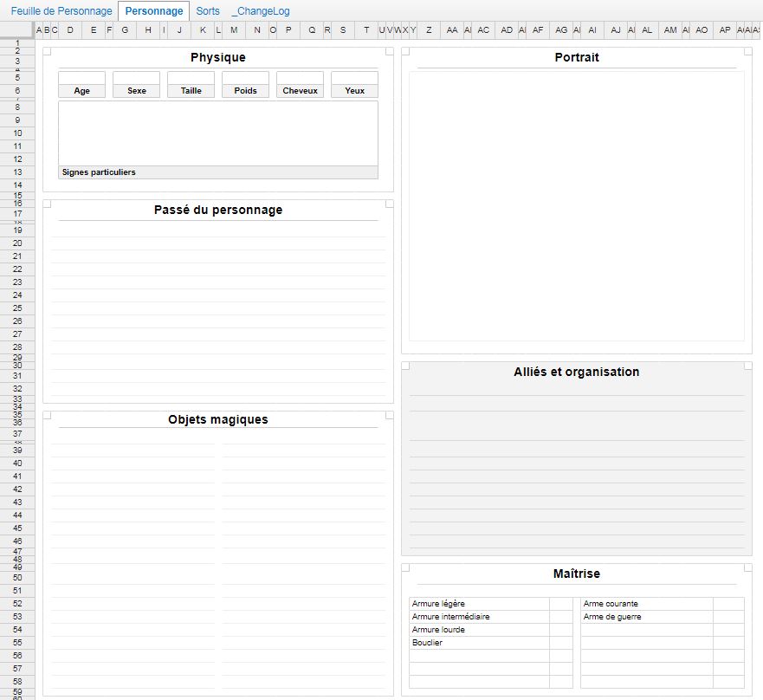Toggle the box beside Arme de guerre

point(728,617)
